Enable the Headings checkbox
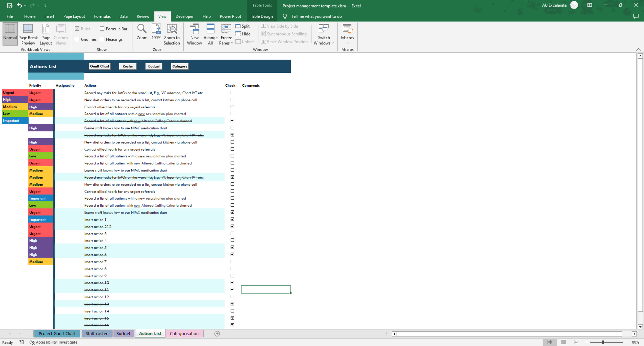This screenshot has width=644, height=346. 102,39
